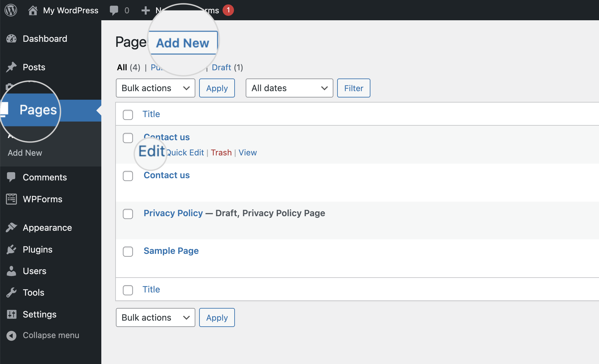This screenshot has width=599, height=364.
Task: Sort by Title in header row
Action: pyautogui.click(x=151, y=114)
